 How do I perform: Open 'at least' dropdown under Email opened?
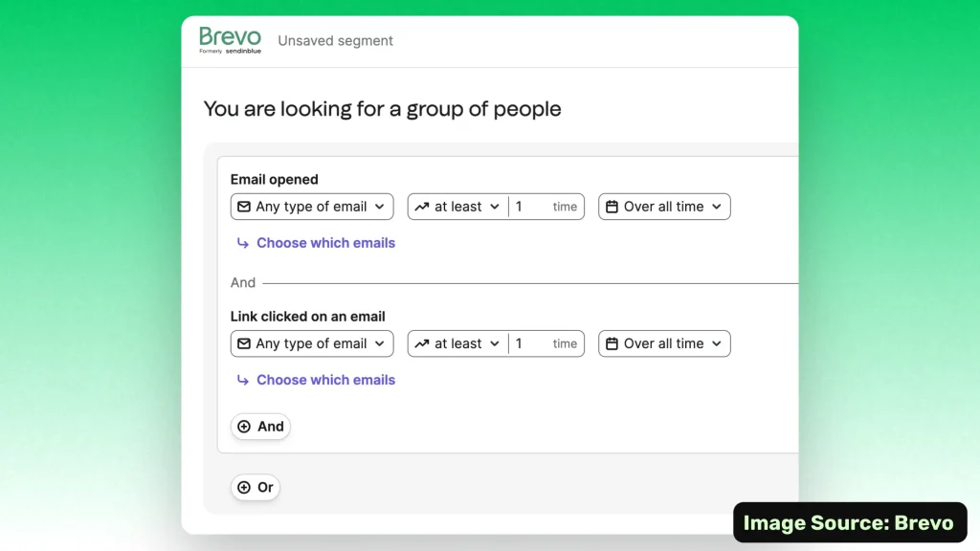pyautogui.click(x=458, y=207)
